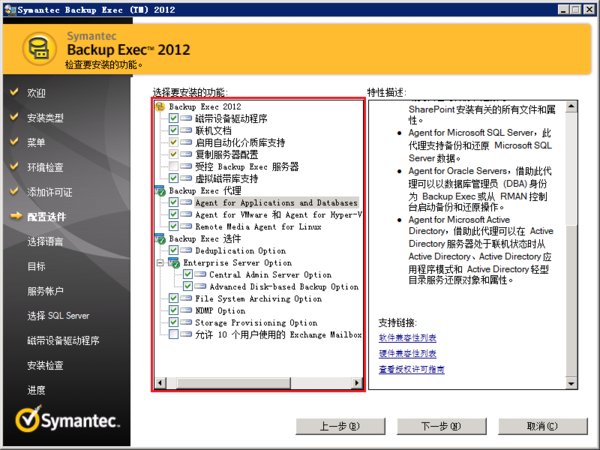Click drive icon beside Storage Provisioning Option
The width and height of the screenshot is (600, 450).
[x=186, y=322]
